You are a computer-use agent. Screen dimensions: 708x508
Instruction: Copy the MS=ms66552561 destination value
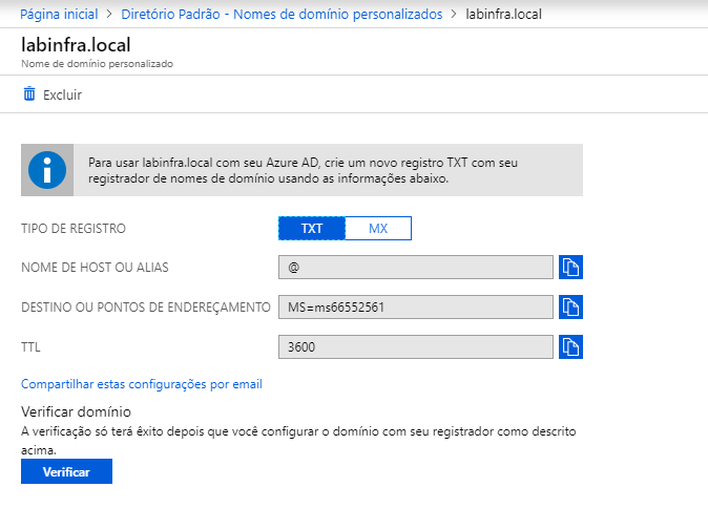(571, 307)
